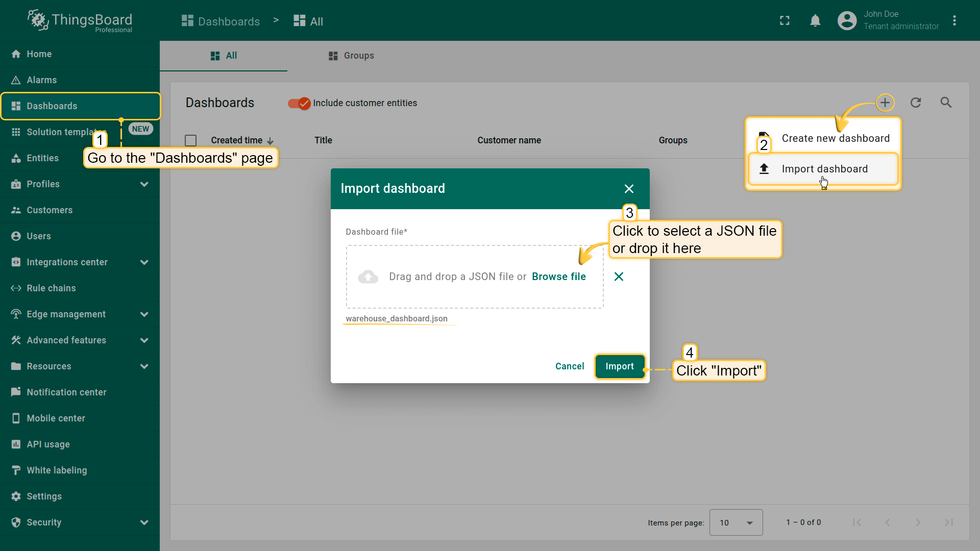Screen dimensions: 980x551
Task: Click the refresh icon in dashboards table
Action: click(x=916, y=103)
